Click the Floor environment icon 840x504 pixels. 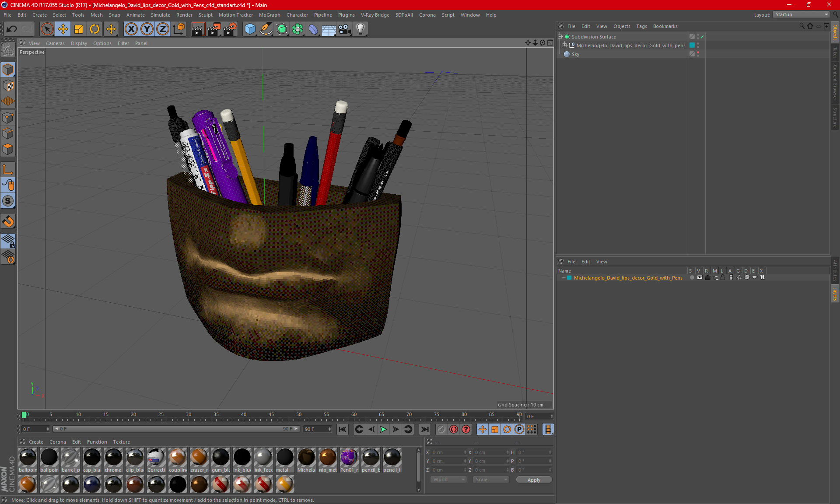click(329, 29)
